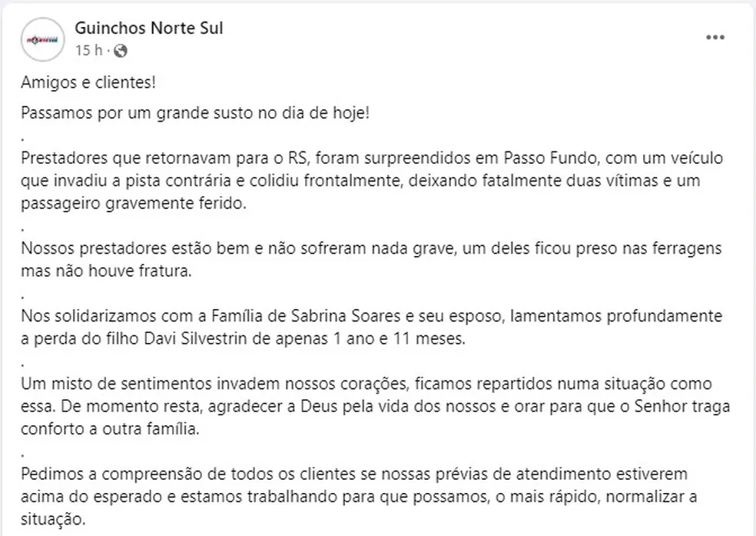This screenshot has width=756, height=536.
Task: Click 'conforto a outra família.' line
Action: pyautogui.click(x=110, y=429)
